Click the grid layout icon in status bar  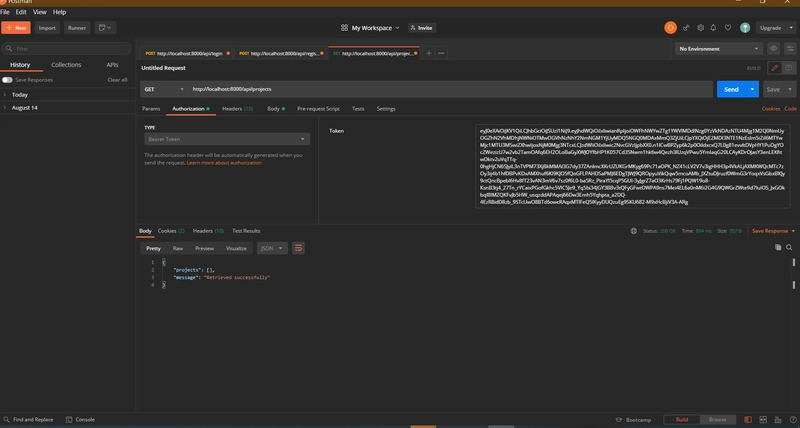point(763,419)
